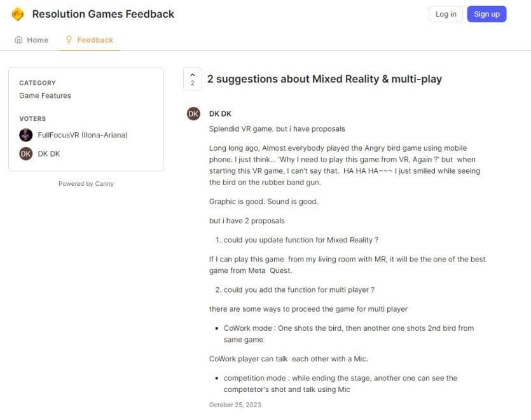531x420 pixels.
Task: Open the Home tab
Action: tap(32, 40)
